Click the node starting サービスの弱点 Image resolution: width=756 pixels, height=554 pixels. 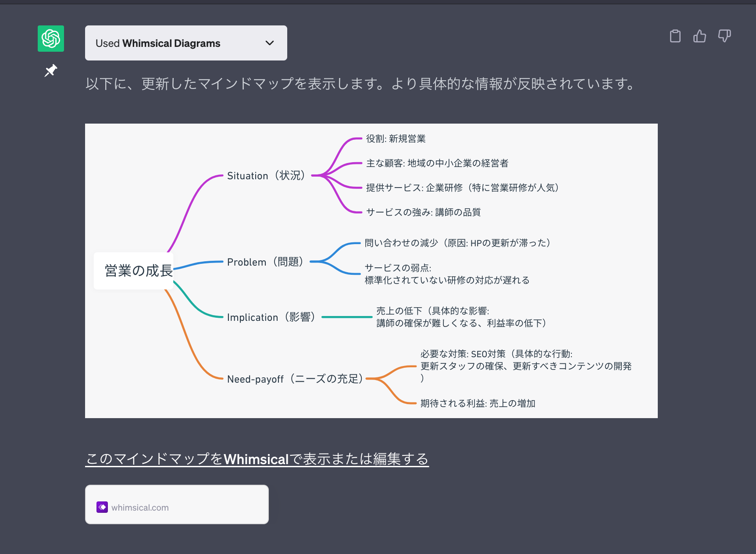tap(447, 274)
